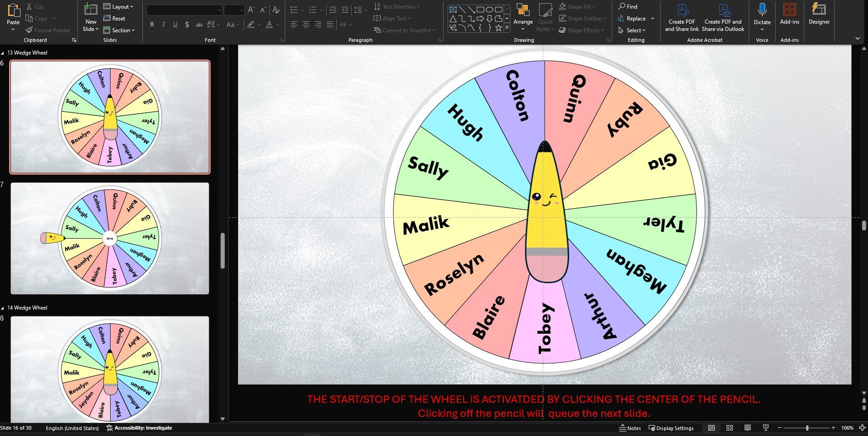Click the Notes button in status bar
The height and width of the screenshot is (436, 868).
[630, 428]
